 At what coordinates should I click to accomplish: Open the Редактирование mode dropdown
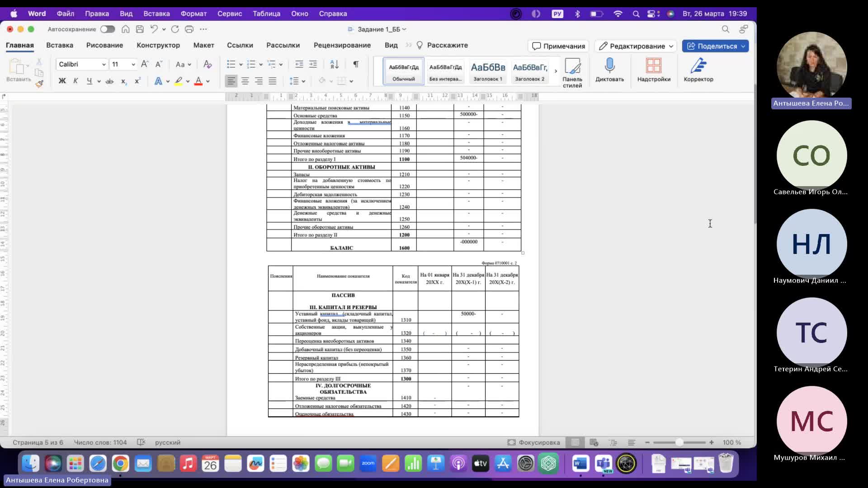636,46
